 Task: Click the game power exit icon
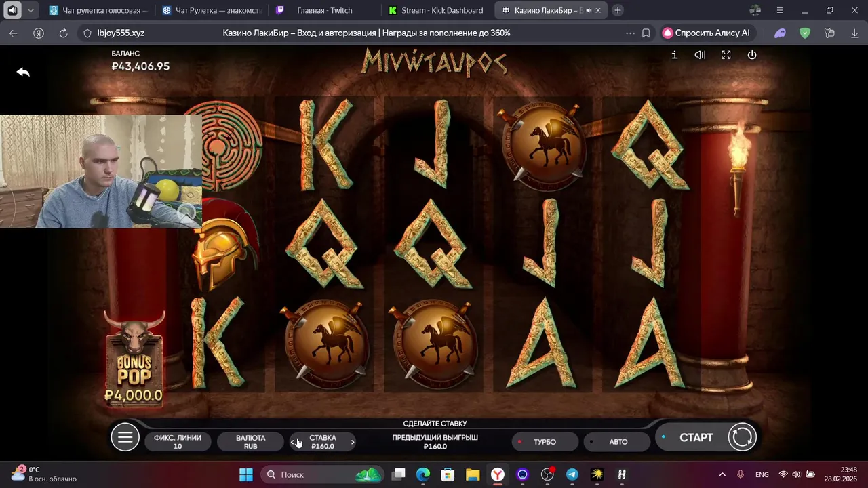pos(752,55)
